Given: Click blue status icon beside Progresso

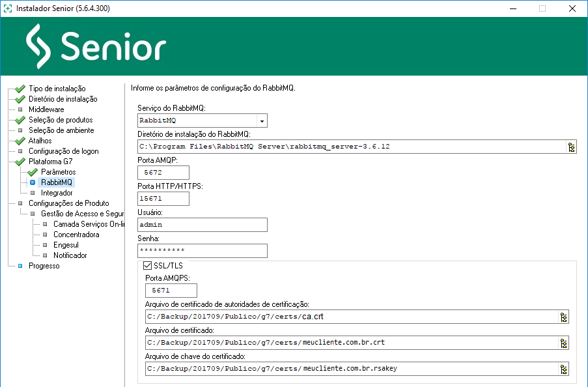Looking at the screenshot, I should click(20, 266).
